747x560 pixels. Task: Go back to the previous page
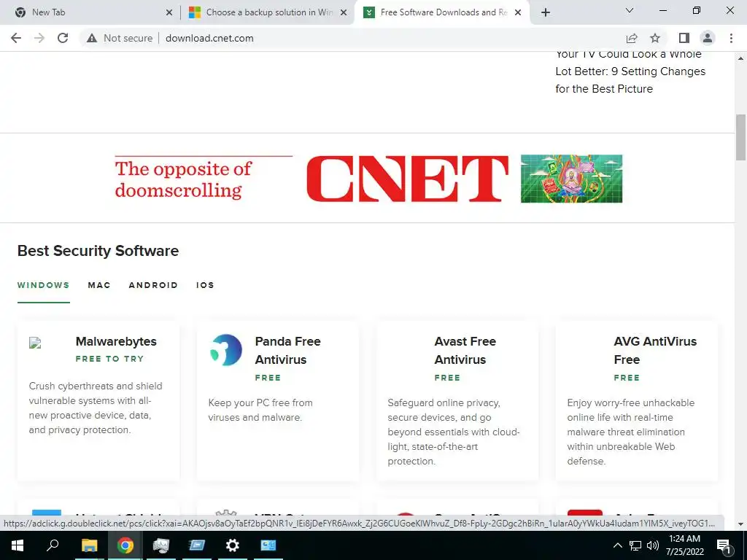coord(16,38)
